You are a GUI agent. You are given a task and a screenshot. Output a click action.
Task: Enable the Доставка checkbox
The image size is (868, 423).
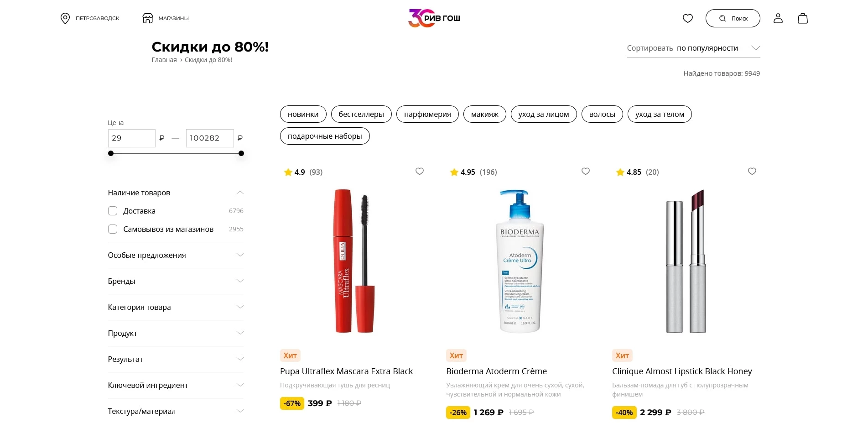tap(113, 211)
